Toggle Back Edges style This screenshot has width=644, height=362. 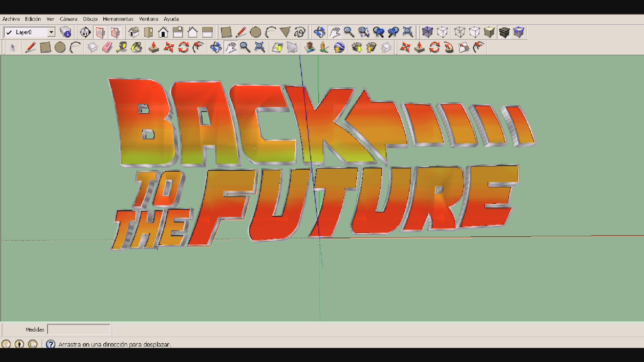(x=442, y=32)
